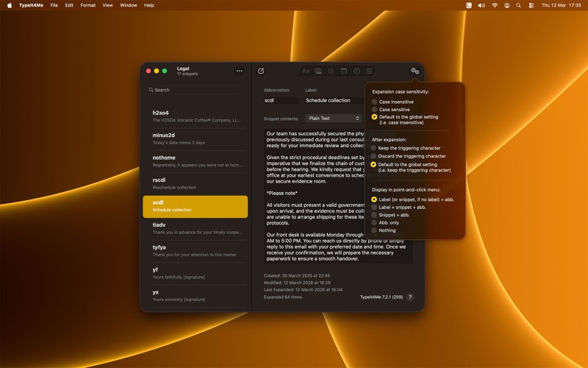Select the nothome snippet
This screenshot has height=368, width=588.
(x=195, y=161)
